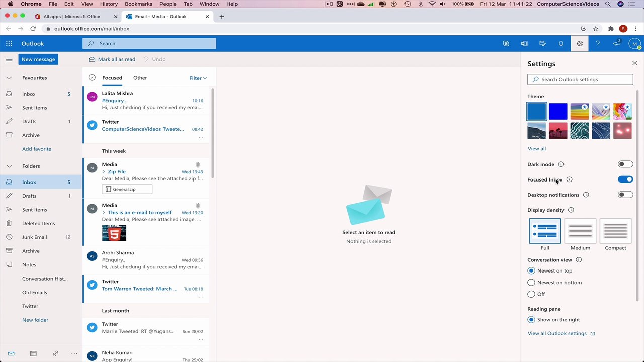Select Newest on top radio button
The image size is (644, 362).
[x=531, y=270]
